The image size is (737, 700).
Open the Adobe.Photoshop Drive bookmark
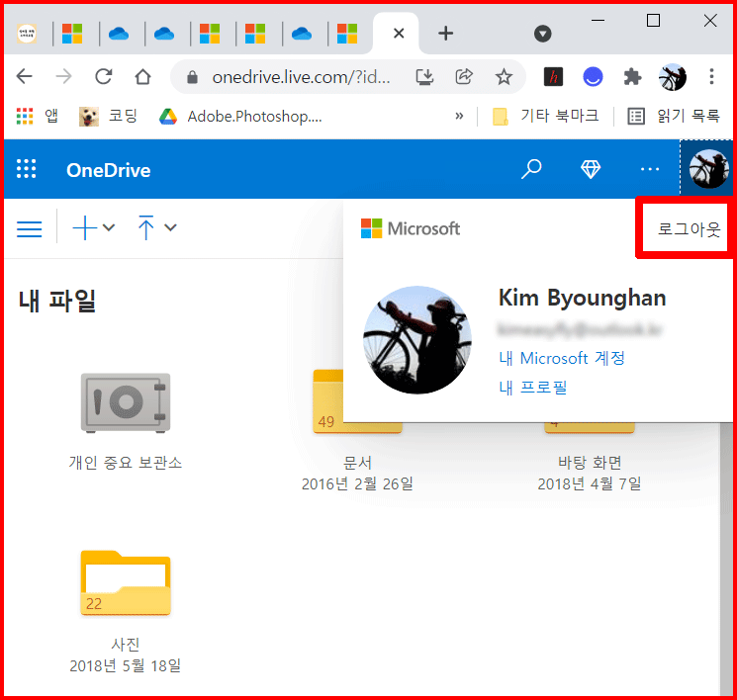click(240, 116)
